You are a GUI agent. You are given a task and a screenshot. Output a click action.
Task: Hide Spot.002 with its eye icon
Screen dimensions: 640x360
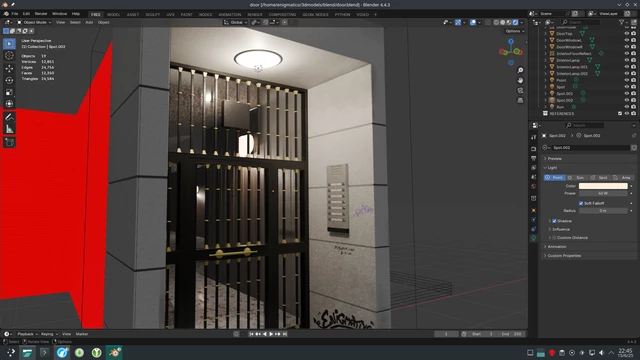point(627,100)
